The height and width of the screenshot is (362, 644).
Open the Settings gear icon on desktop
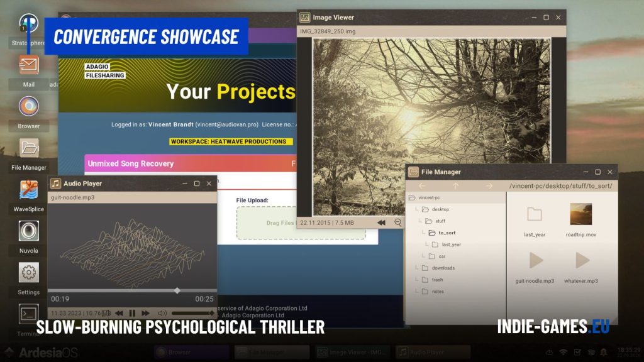pos(29,273)
